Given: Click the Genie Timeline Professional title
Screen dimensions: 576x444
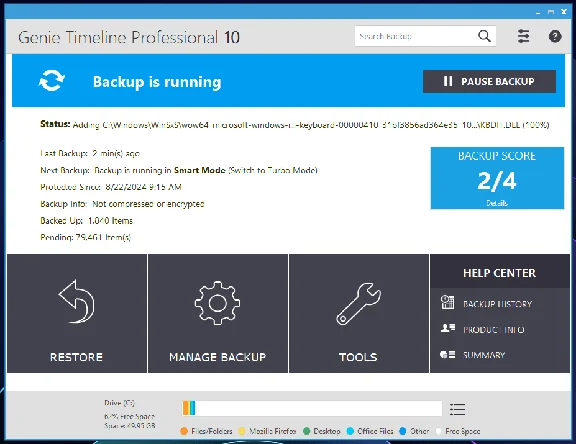Looking at the screenshot, I should pyautogui.click(x=129, y=37).
